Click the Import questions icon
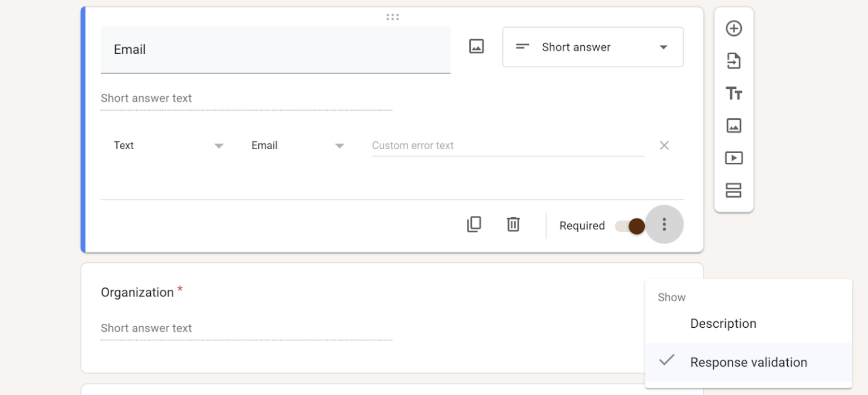 [734, 60]
